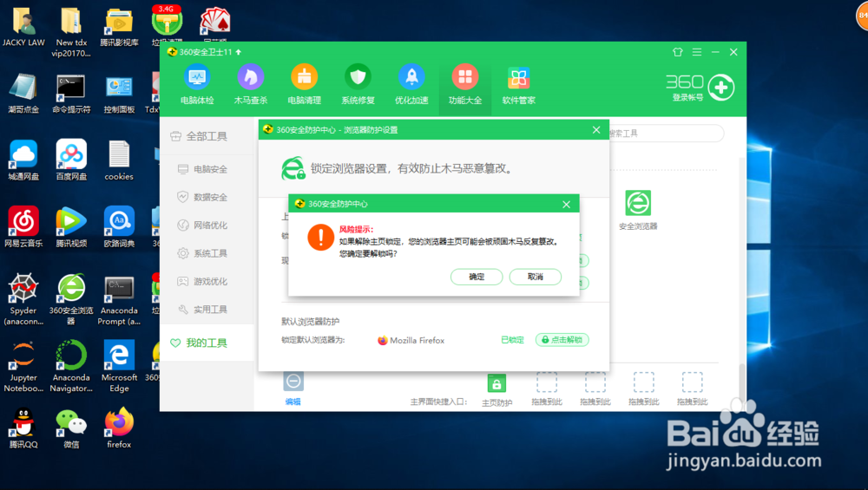Open 城通网盘 desktop icon
The height and width of the screenshot is (490, 868).
pyautogui.click(x=23, y=160)
